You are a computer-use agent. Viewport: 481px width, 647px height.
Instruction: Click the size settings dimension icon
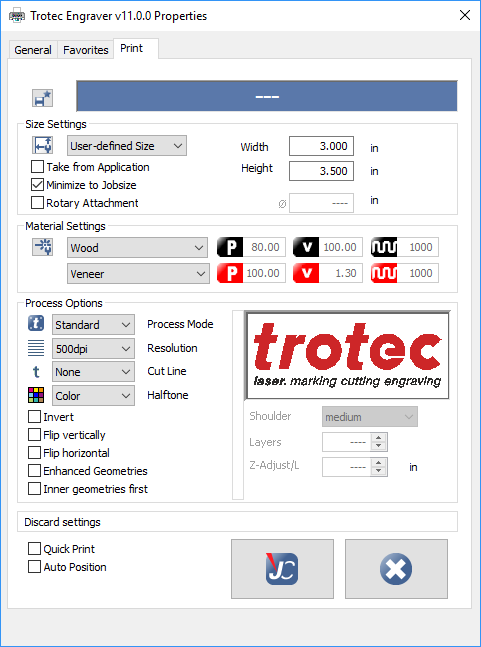pos(42,146)
